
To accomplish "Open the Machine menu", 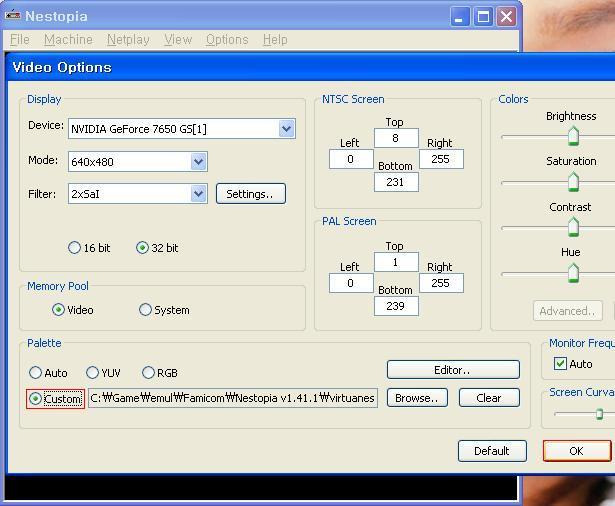I will [68, 40].
